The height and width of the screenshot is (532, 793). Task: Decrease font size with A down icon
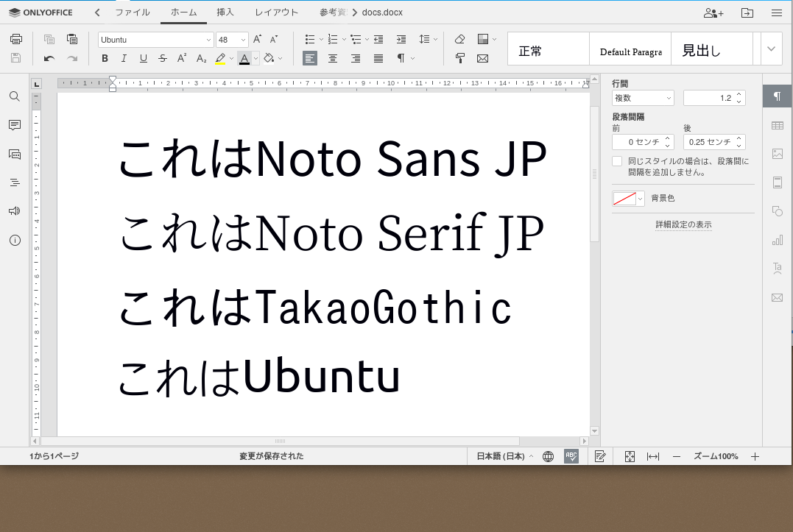point(274,39)
